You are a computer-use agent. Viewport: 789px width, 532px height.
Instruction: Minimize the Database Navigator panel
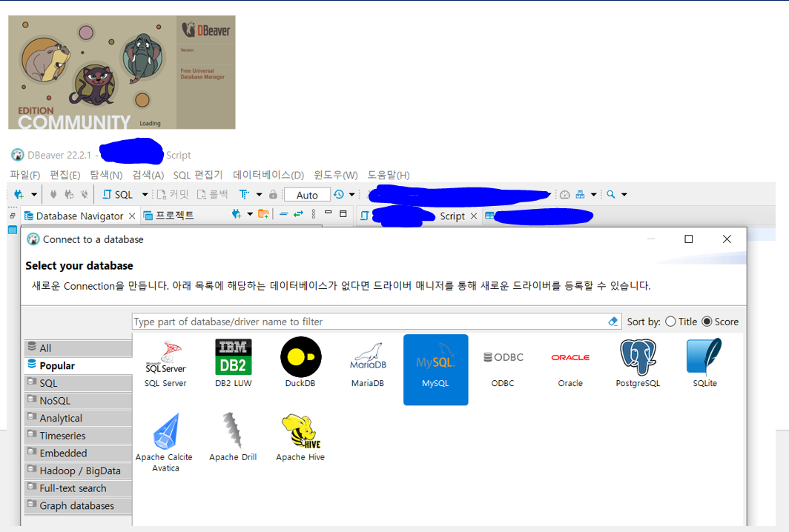coord(328,213)
